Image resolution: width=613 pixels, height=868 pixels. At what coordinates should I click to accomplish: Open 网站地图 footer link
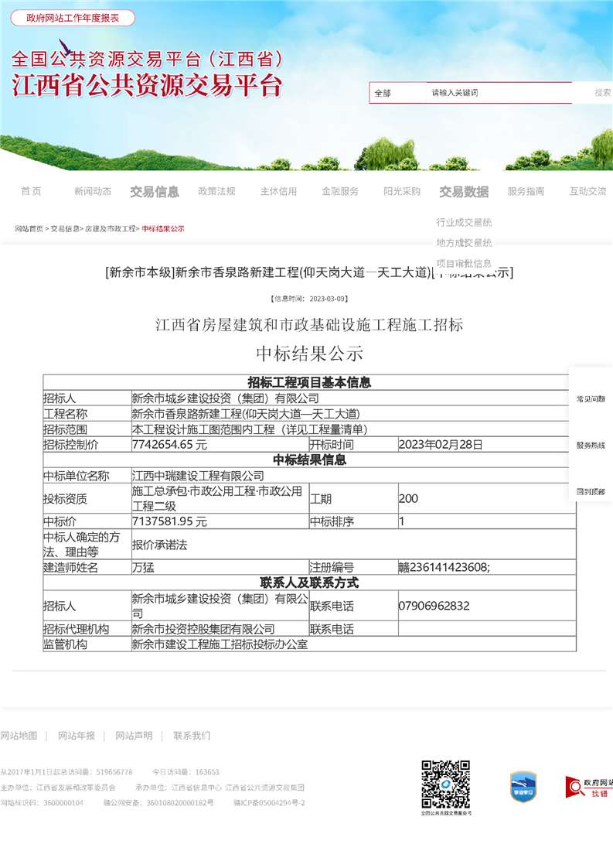(19, 736)
